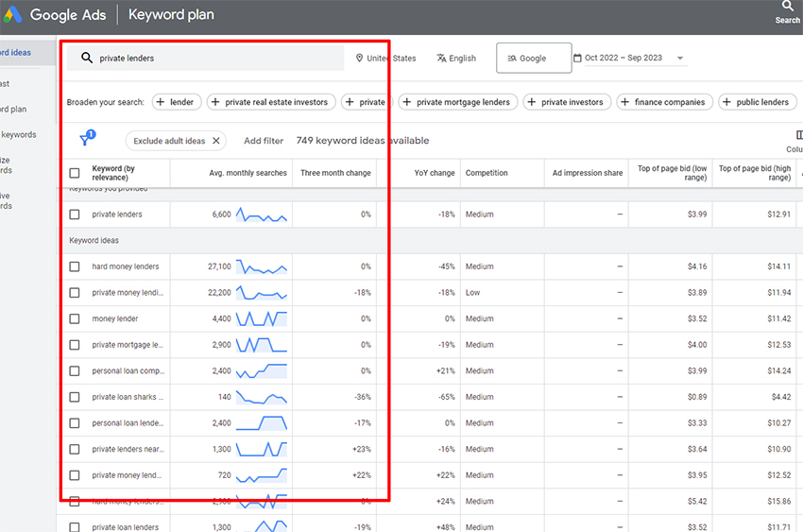Click the trend sparkline for private loan sharks
The height and width of the screenshot is (532, 803).
point(261,397)
